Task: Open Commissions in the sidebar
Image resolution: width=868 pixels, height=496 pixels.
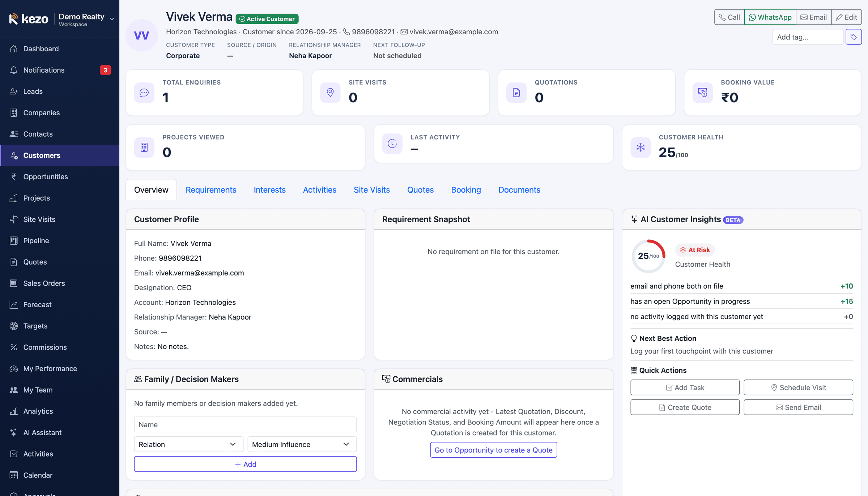Action: coord(60,347)
